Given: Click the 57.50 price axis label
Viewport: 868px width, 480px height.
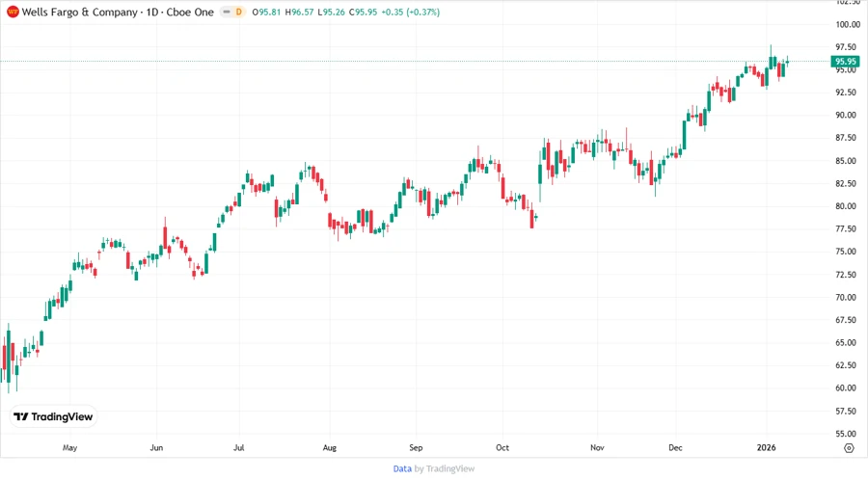Looking at the screenshot, I should pyautogui.click(x=846, y=412).
